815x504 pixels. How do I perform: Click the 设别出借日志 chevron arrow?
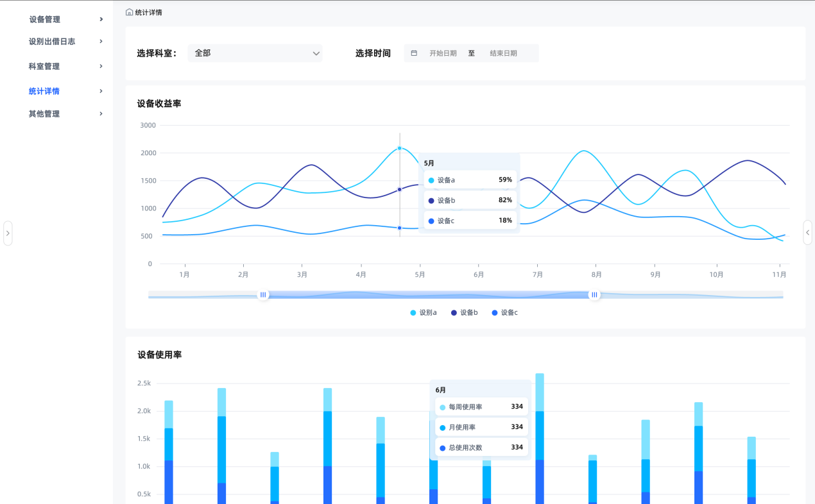click(x=101, y=42)
